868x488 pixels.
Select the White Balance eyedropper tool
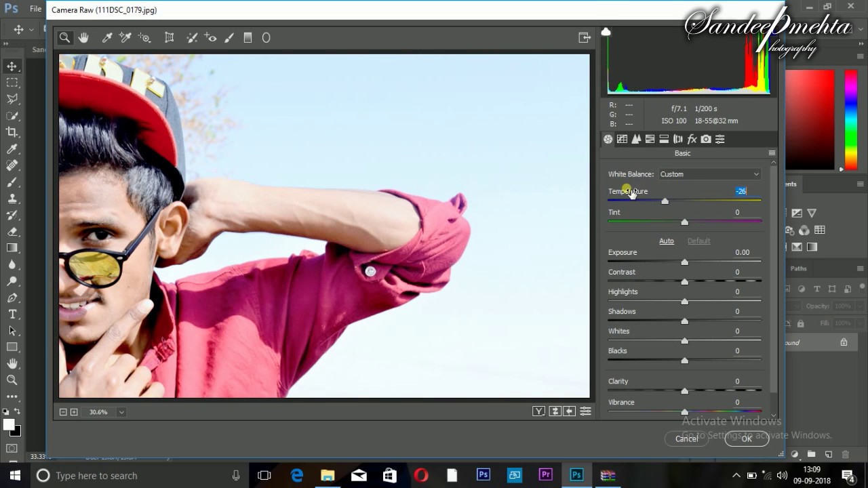(107, 38)
